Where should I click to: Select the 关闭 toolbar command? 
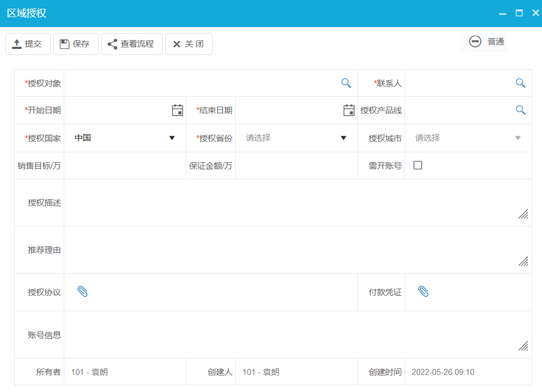tap(189, 43)
